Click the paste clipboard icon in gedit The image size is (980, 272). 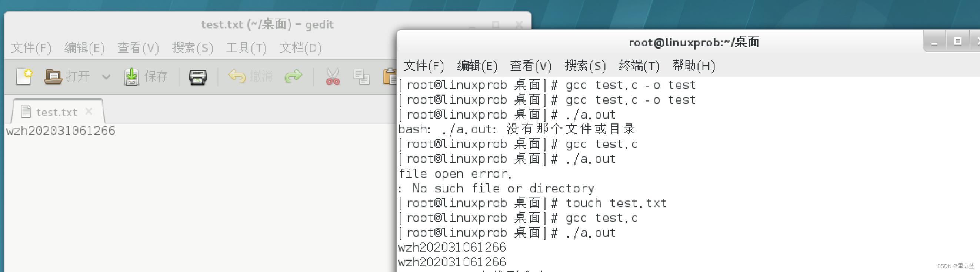(x=390, y=76)
